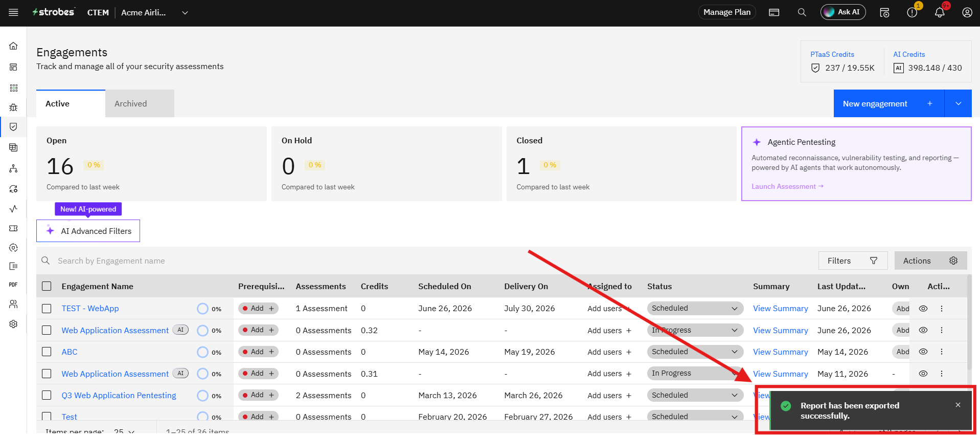Open the hamburger navigation menu
The height and width of the screenshot is (435, 980).
(14, 12)
